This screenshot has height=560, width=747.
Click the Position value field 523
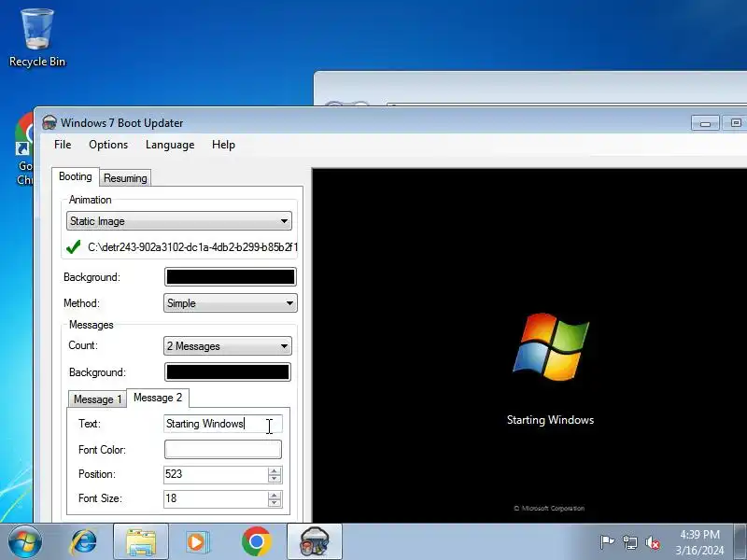(216, 474)
